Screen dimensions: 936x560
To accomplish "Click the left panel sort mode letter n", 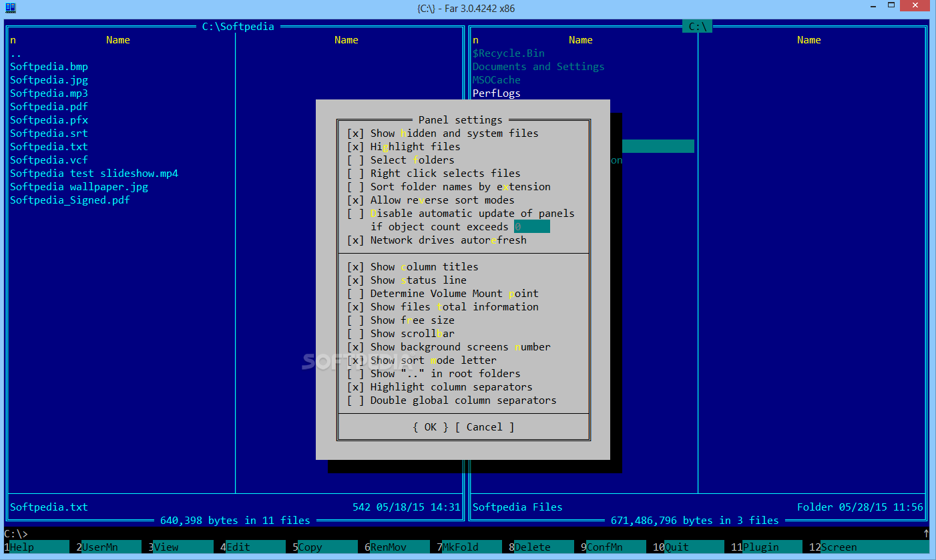I will (x=13, y=40).
